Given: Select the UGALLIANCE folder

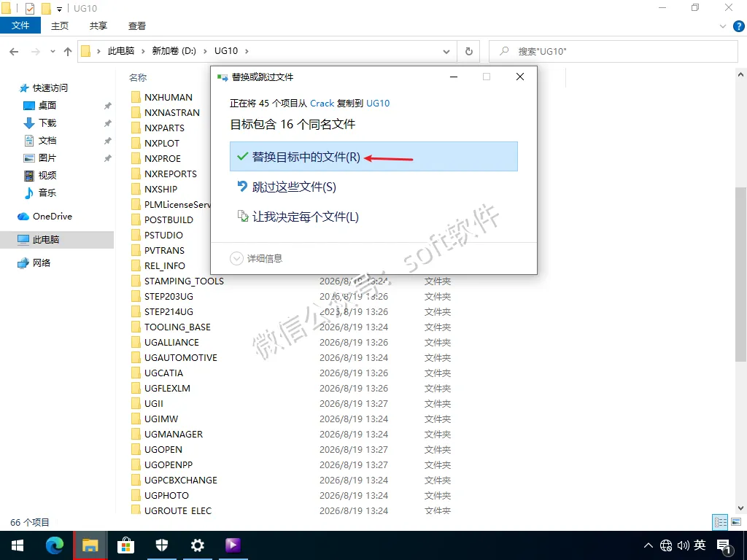Looking at the screenshot, I should click(x=171, y=343).
